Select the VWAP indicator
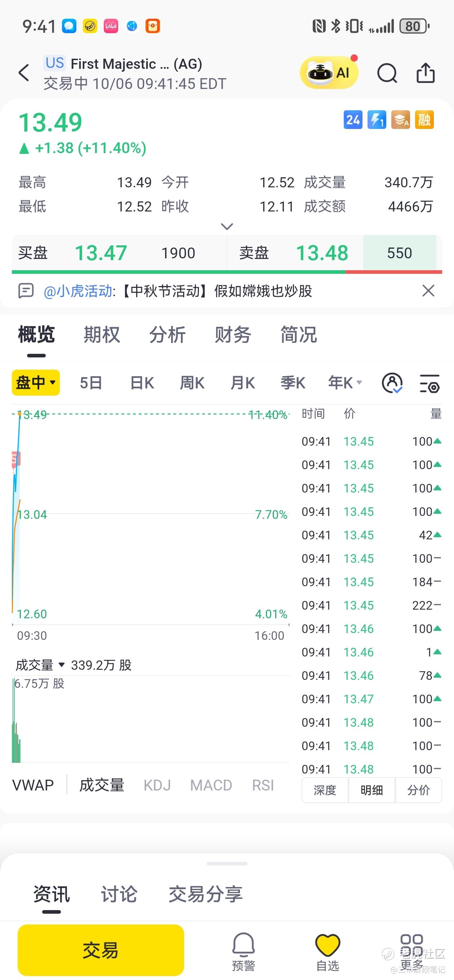The image size is (454, 980). (x=33, y=785)
